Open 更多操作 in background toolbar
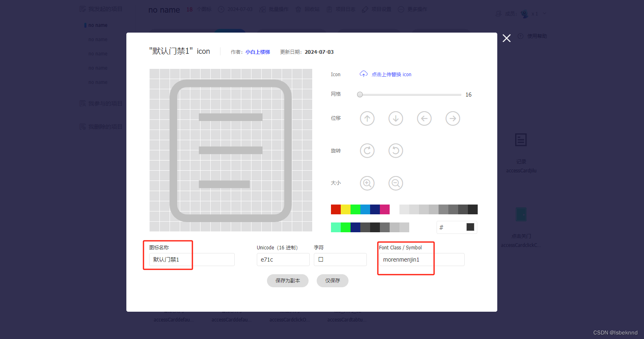Image resolution: width=644 pixels, height=339 pixels. click(x=413, y=9)
